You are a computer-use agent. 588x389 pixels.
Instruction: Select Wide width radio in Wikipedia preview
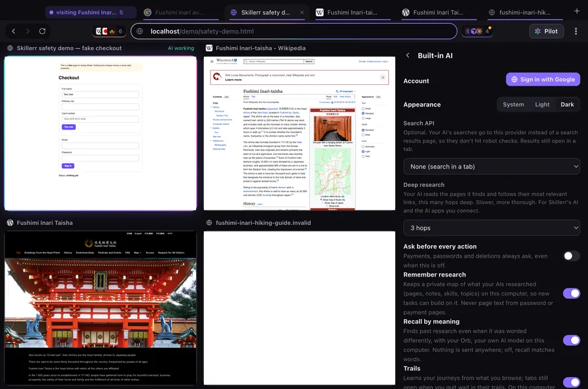[363, 135]
